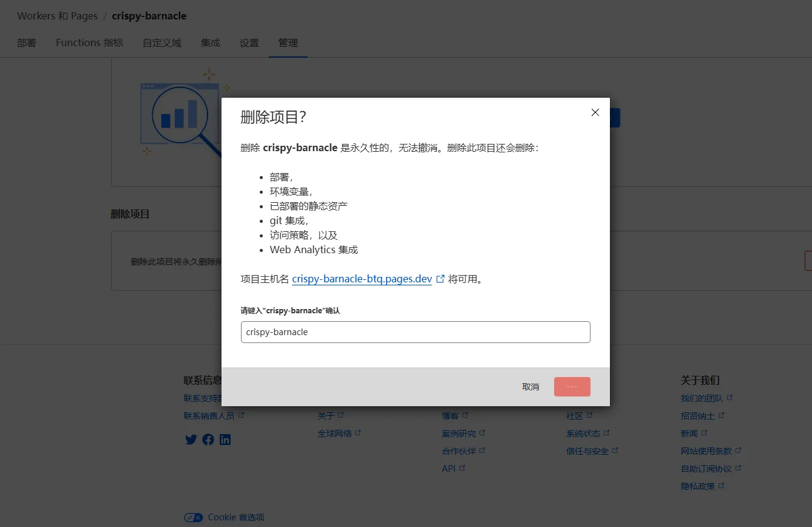Click the external-link icon next to 博客
812x527 pixels.
465,415
